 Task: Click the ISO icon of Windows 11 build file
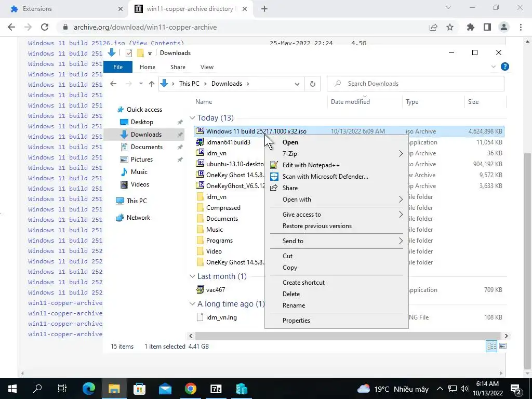click(200, 131)
